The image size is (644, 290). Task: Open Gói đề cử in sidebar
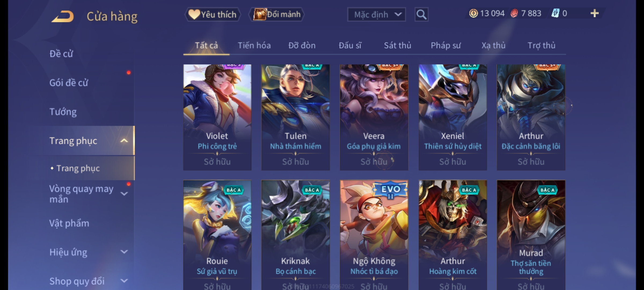click(x=69, y=83)
